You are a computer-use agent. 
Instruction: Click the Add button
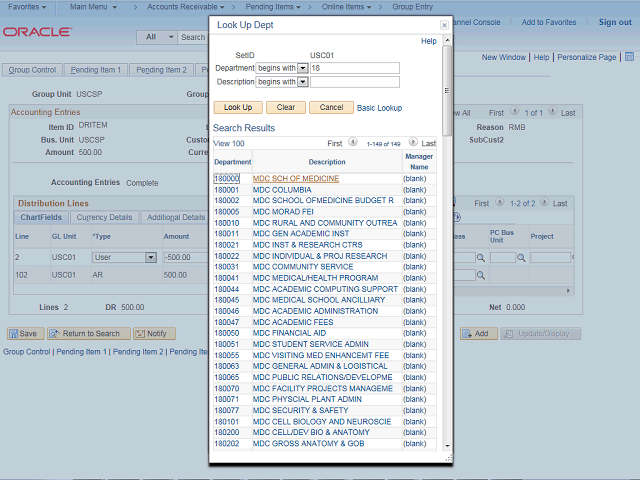pos(478,333)
